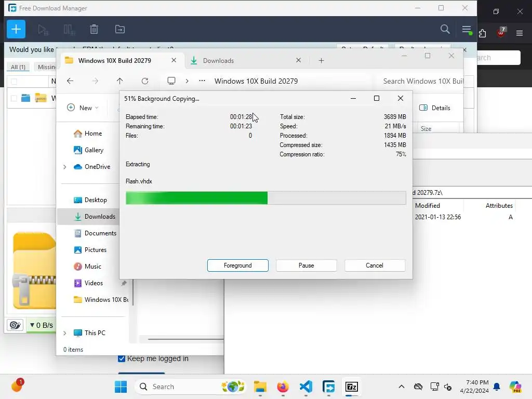The width and height of the screenshot is (532, 399).
Task: Open Copilot preview icon in taskbar
Action: (515, 387)
